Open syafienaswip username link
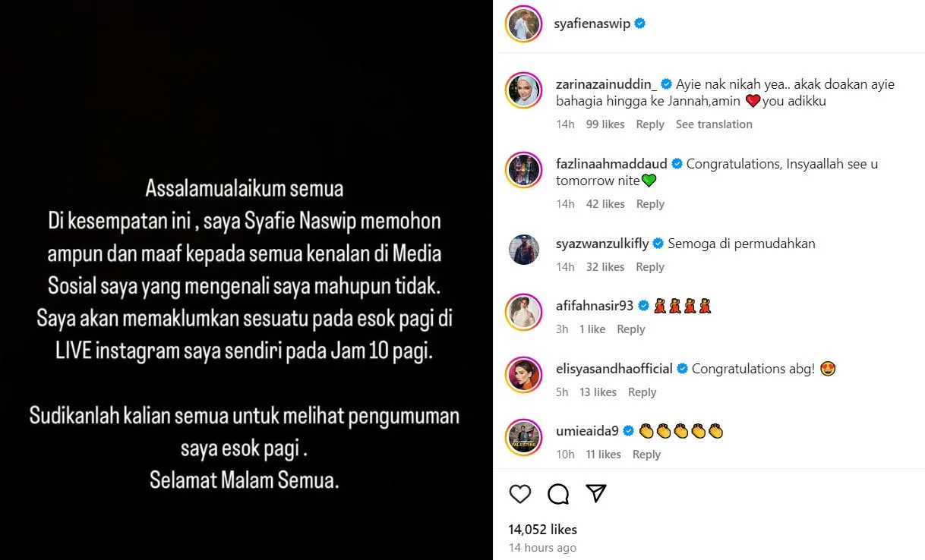925x560 pixels. 592,24
